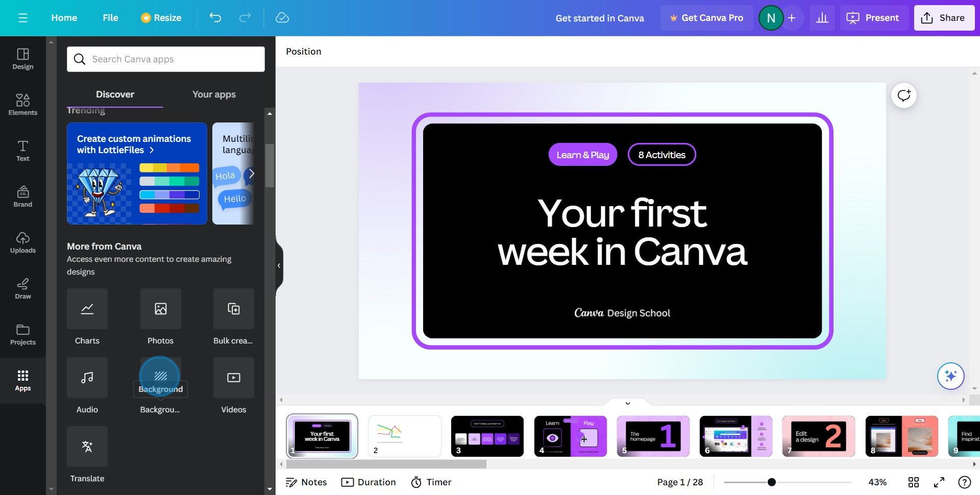The image size is (980, 495).
Task: Open the Apps panel
Action: click(x=23, y=381)
